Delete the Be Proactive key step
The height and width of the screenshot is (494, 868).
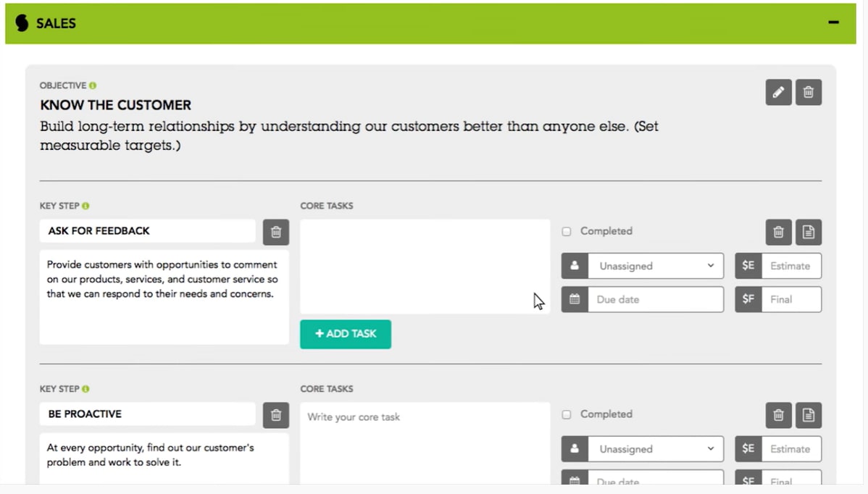click(276, 415)
